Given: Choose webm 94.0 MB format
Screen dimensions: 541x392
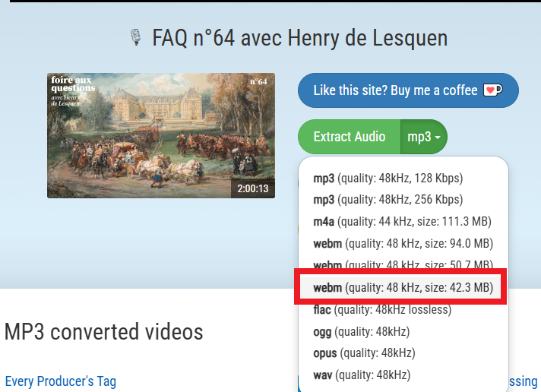Looking at the screenshot, I should click(403, 243).
